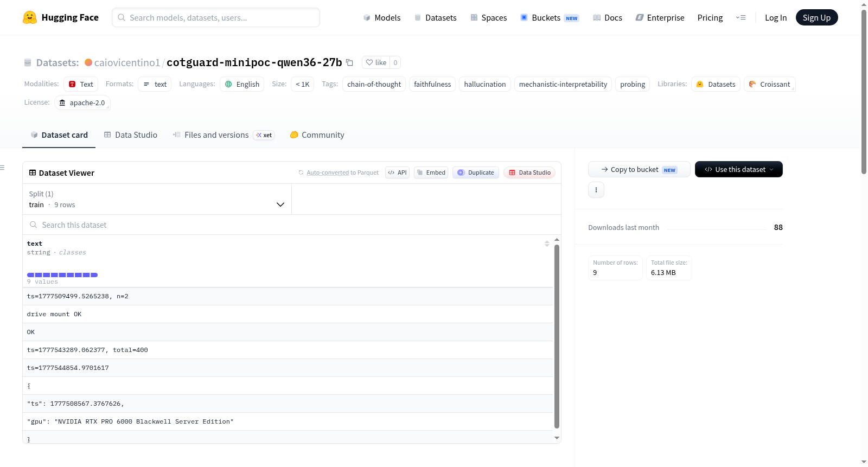Screen dimensions: 868x467
Task: Click the Datasets stack icon before the title
Action: 28,62
